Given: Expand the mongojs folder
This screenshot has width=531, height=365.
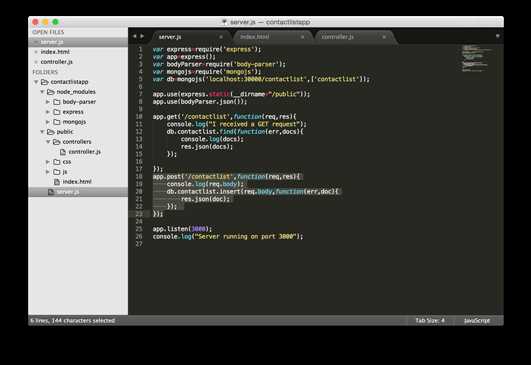Looking at the screenshot, I should point(48,122).
